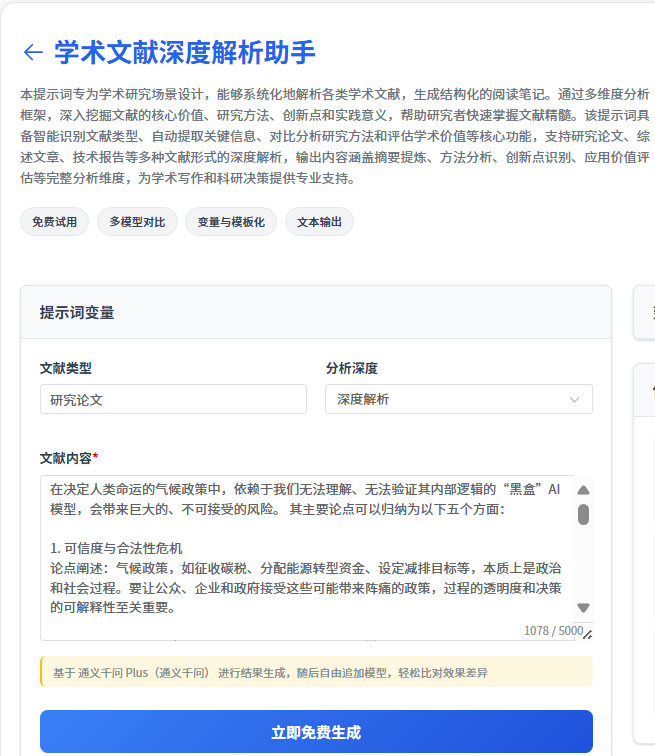Click the textarea scrollbar thumb
Viewport: 655px width, 756px height.
point(583,514)
